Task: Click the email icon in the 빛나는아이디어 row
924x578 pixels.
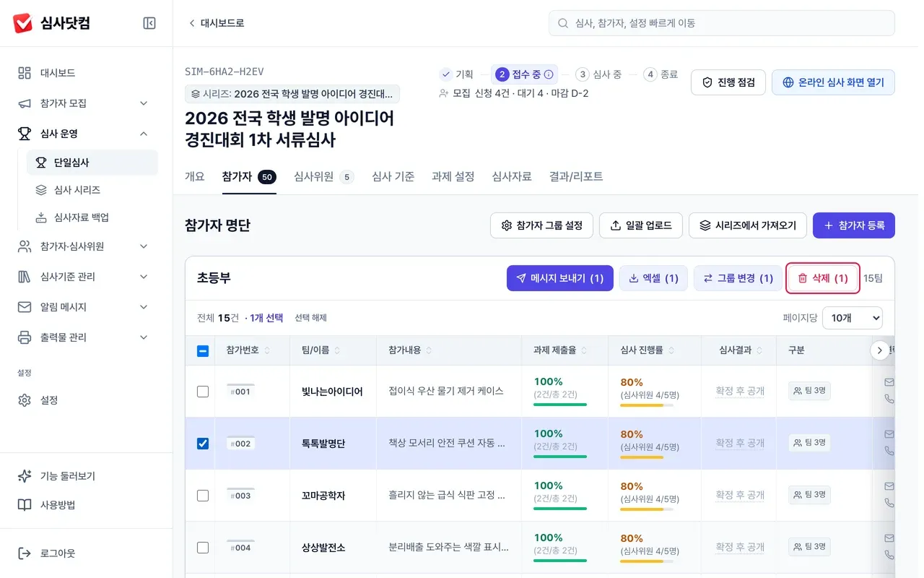Action: pyautogui.click(x=889, y=382)
